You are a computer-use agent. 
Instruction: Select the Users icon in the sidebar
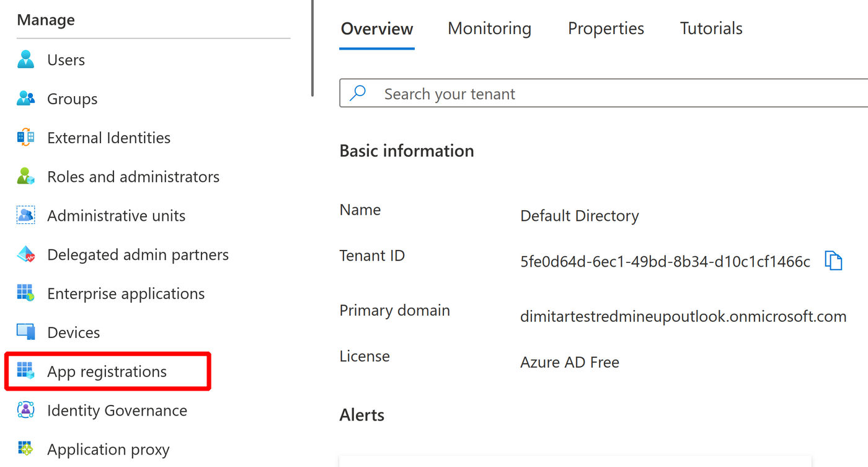click(x=26, y=60)
